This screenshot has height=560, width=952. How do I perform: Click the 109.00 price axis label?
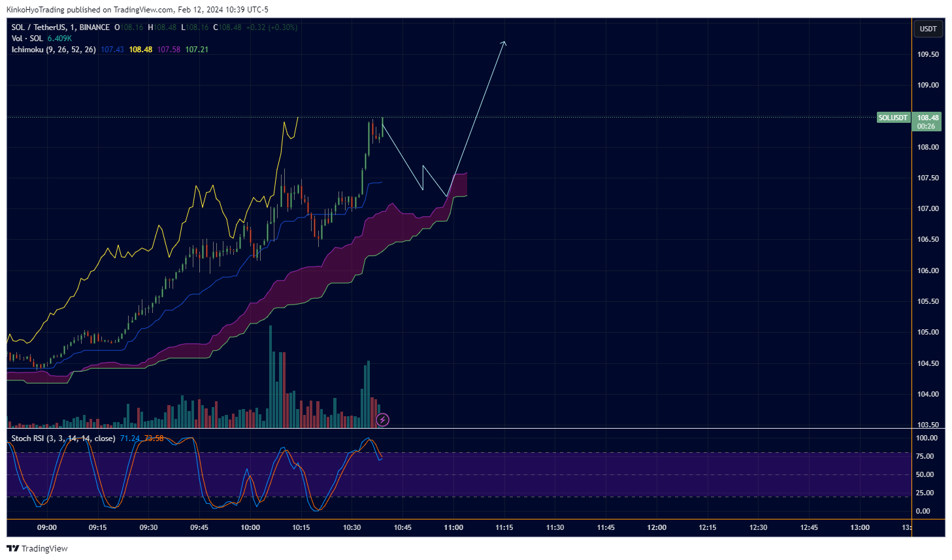(x=928, y=85)
